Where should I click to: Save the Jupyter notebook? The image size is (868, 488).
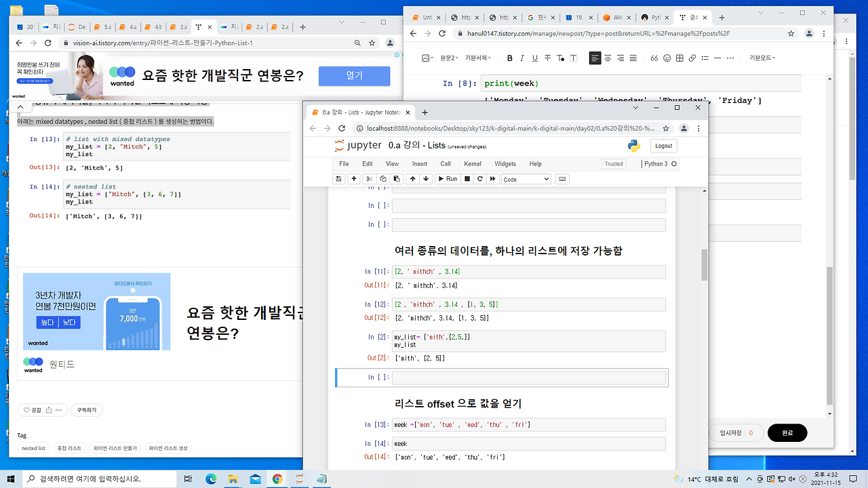[x=338, y=179]
